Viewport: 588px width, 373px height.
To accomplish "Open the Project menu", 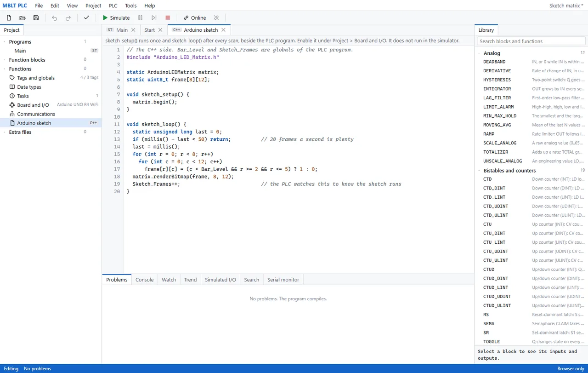I will pos(93,6).
